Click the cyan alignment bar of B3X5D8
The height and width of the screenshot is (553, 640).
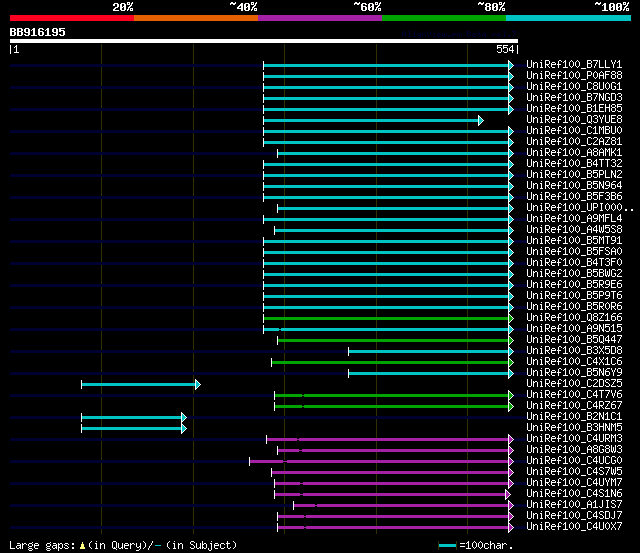click(x=431, y=351)
